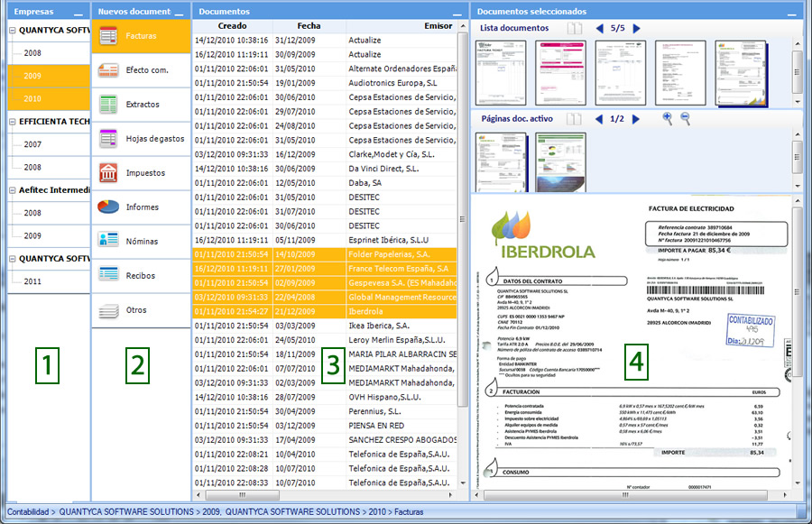Viewport: 812px width, 524px height.
Task: Collapse the QUANTYCA SOFT node containing 2011
Action: pyautogui.click(x=13, y=259)
